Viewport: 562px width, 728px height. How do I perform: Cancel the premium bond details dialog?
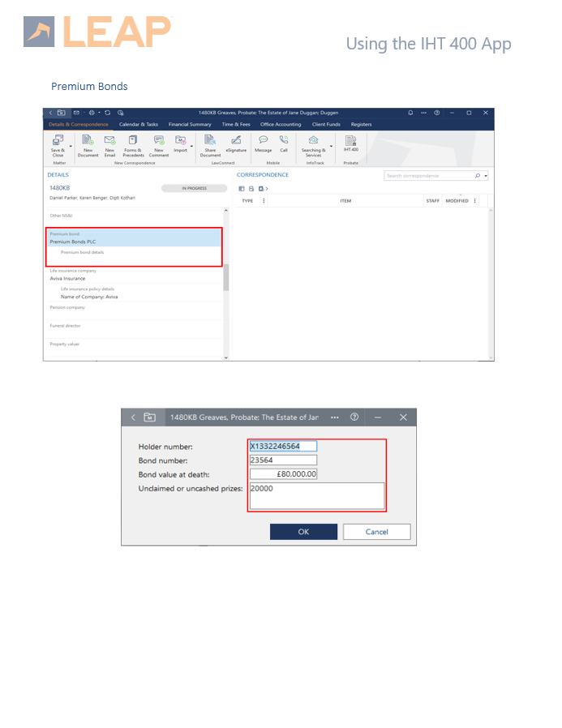point(376,532)
